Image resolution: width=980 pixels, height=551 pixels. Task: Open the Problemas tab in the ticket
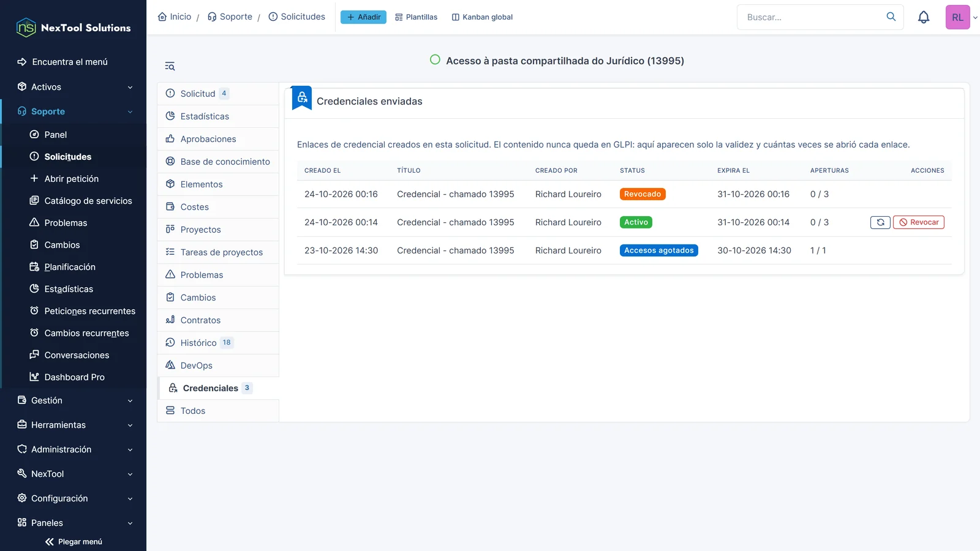[218, 275]
